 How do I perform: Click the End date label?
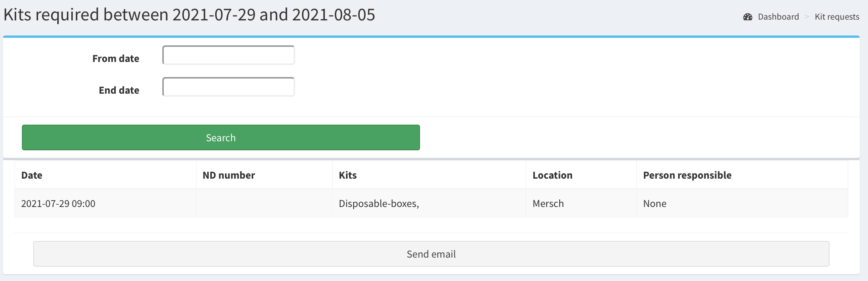(119, 90)
